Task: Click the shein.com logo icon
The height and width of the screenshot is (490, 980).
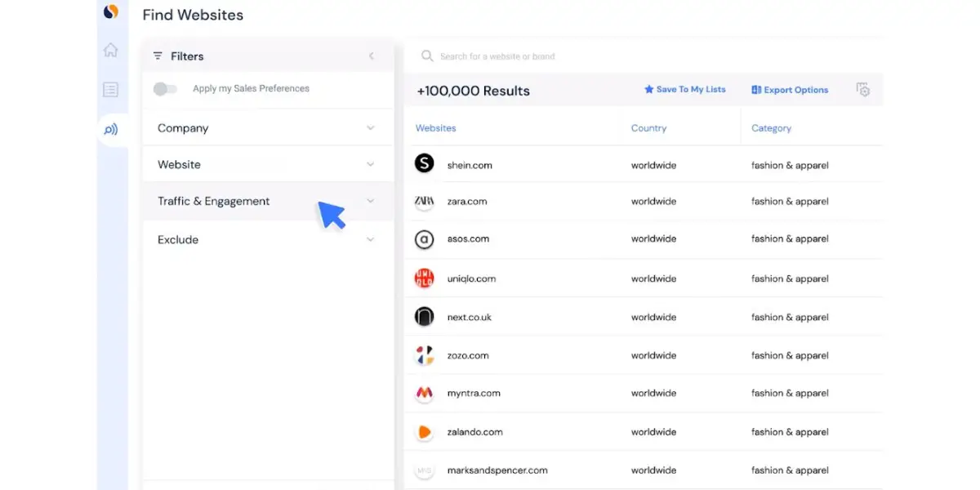Action: point(425,163)
